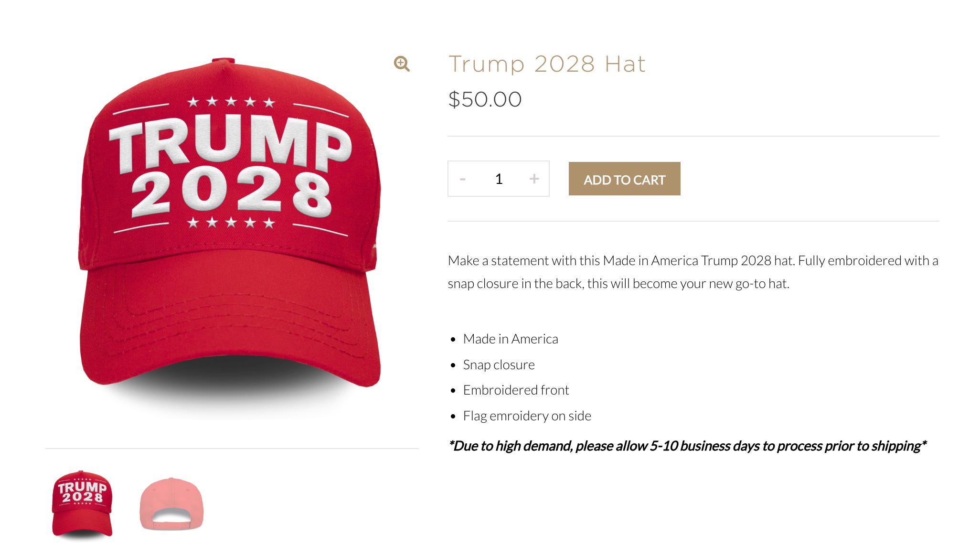Click the high demand shipping notice text
Viewport: 980px width, 557px height.
click(x=687, y=446)
